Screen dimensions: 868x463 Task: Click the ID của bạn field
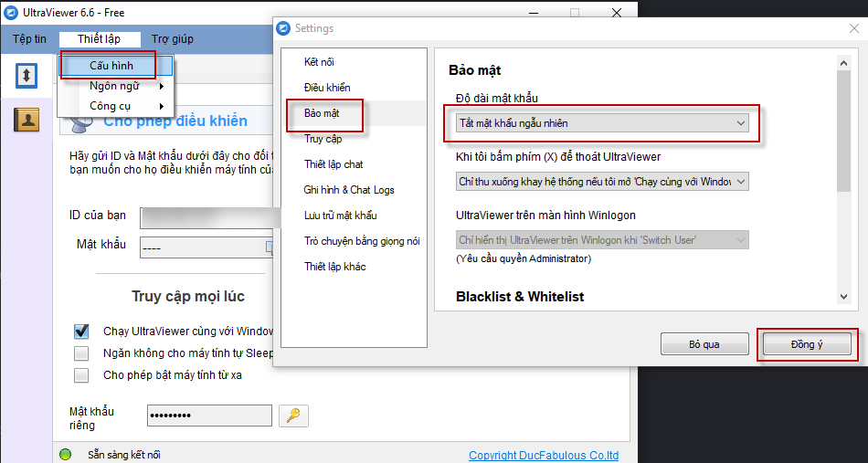pyautogui.click(x=207, y=217)
